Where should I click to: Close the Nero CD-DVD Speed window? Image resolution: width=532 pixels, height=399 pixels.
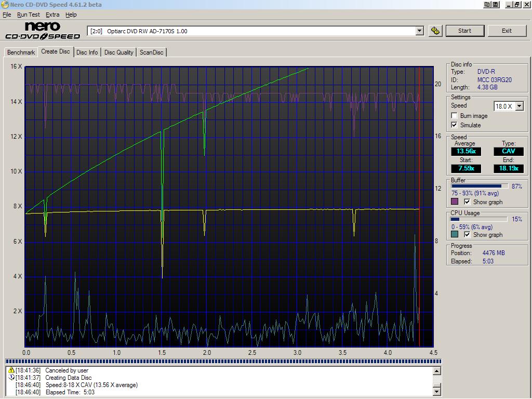[x=526, y=5]
